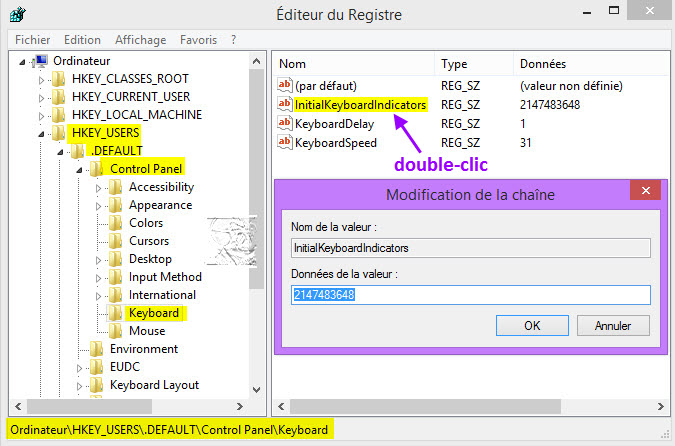Expand the EUDC node
Viewport: 675px width, 446px height.
coord(79,369)
